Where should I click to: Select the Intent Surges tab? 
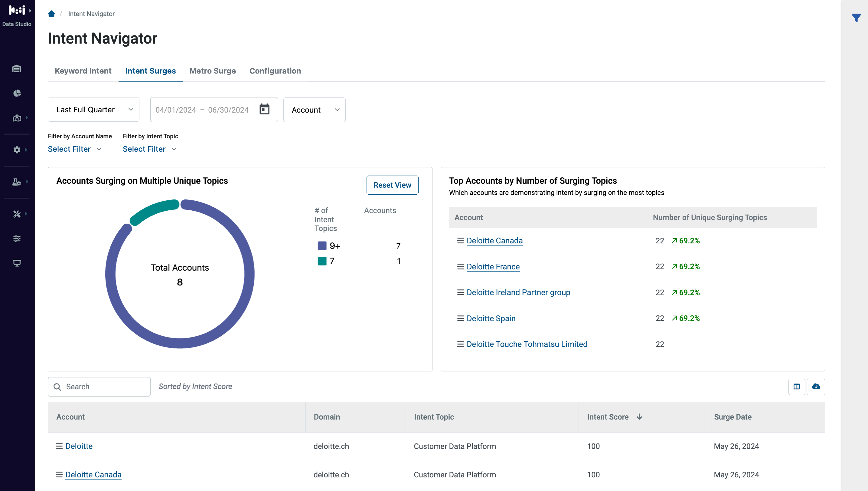pyautogui.click(x=150, y=71)
